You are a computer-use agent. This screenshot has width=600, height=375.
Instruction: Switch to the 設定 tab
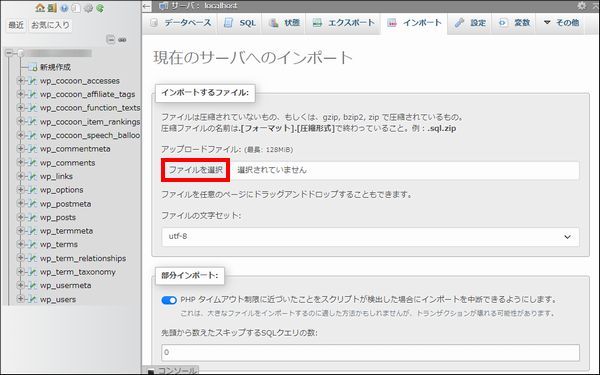(470, 23)
